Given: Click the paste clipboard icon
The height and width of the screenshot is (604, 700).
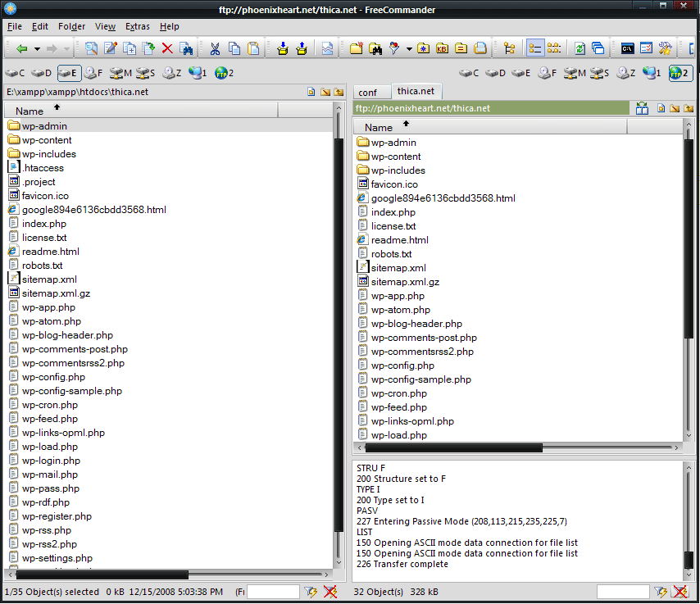Looking at the screenshot, I should click(x=253, y=48).
